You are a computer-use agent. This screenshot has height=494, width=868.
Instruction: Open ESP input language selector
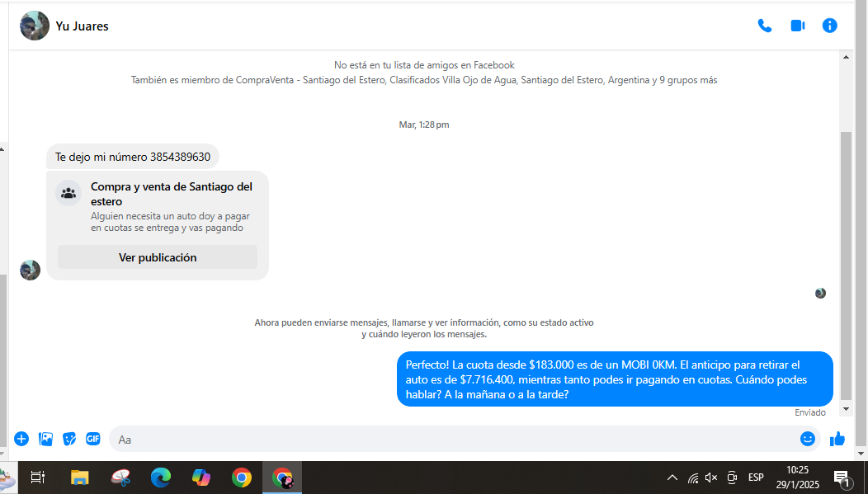[756, 478]
